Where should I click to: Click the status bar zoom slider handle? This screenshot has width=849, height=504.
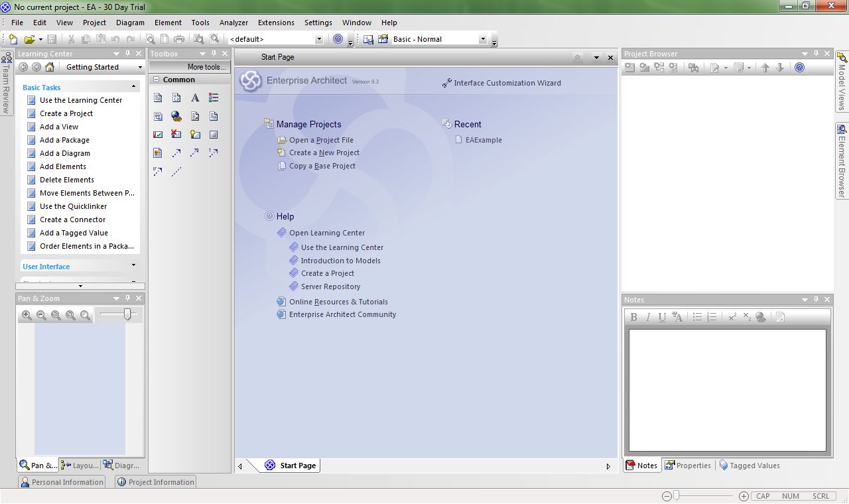coord(677,495)
